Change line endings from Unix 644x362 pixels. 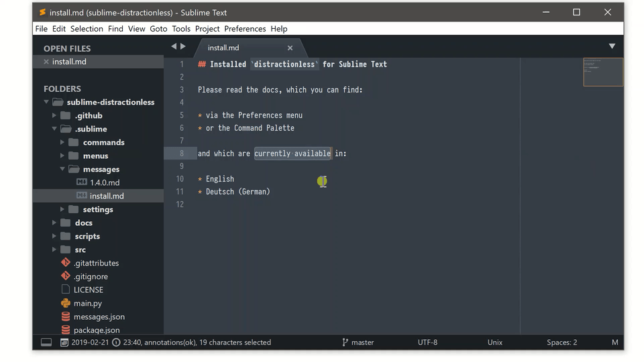(495, 343)
